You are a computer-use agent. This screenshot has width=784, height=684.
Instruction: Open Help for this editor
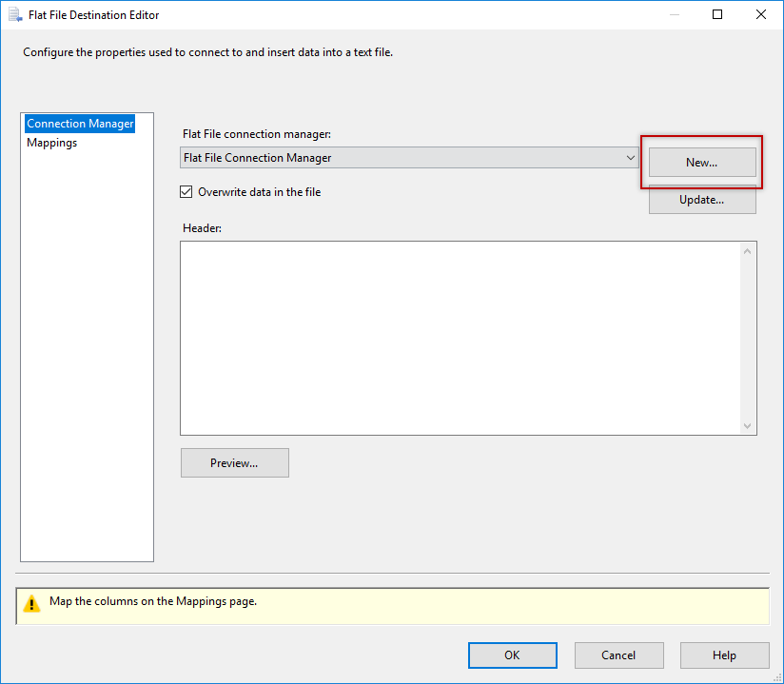[x=724, y=655]
